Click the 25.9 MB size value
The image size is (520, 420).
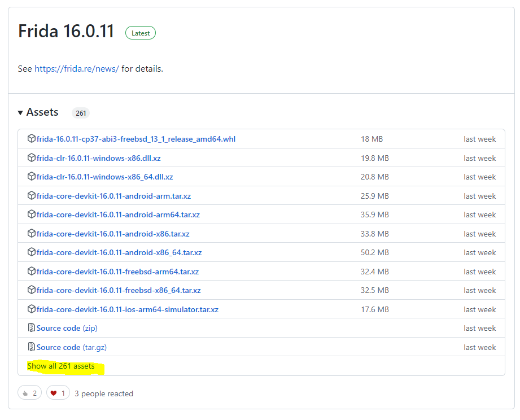375,196
